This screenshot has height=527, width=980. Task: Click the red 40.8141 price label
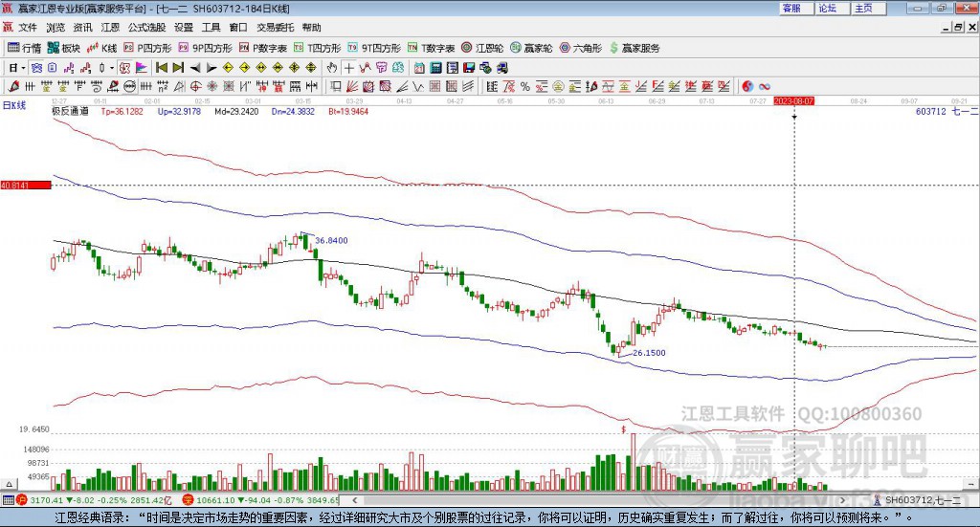pyautogui.click(x=25, y=185)
